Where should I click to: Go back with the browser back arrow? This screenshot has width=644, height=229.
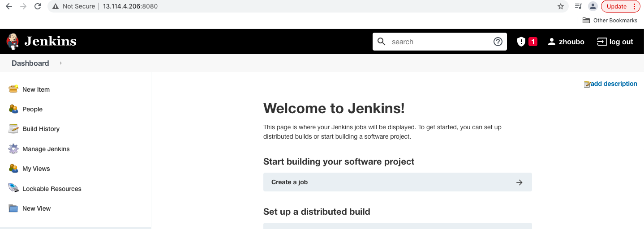[9, 6]
